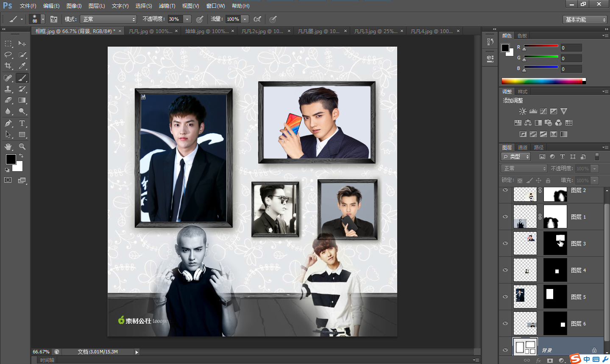Image resolution: width=610 pixels, height=364 pixels.
Task: Select the Crop tool
Action: [x=8, y=66]
